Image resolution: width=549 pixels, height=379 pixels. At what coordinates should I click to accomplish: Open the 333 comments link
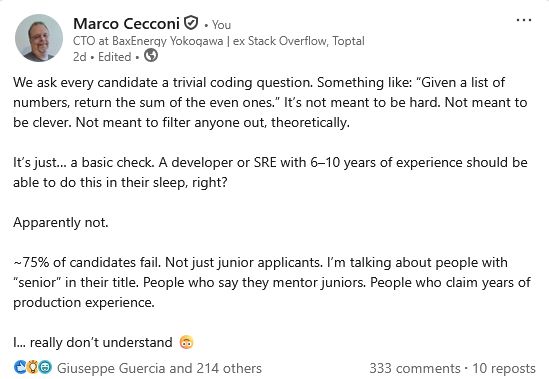coord(415,368)
